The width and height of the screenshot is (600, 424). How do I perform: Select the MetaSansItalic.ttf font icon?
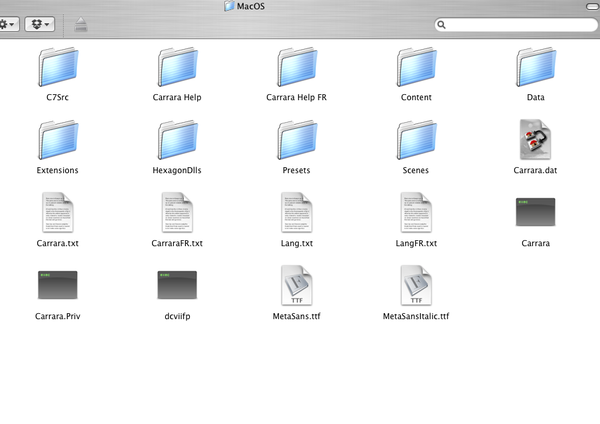416,285
